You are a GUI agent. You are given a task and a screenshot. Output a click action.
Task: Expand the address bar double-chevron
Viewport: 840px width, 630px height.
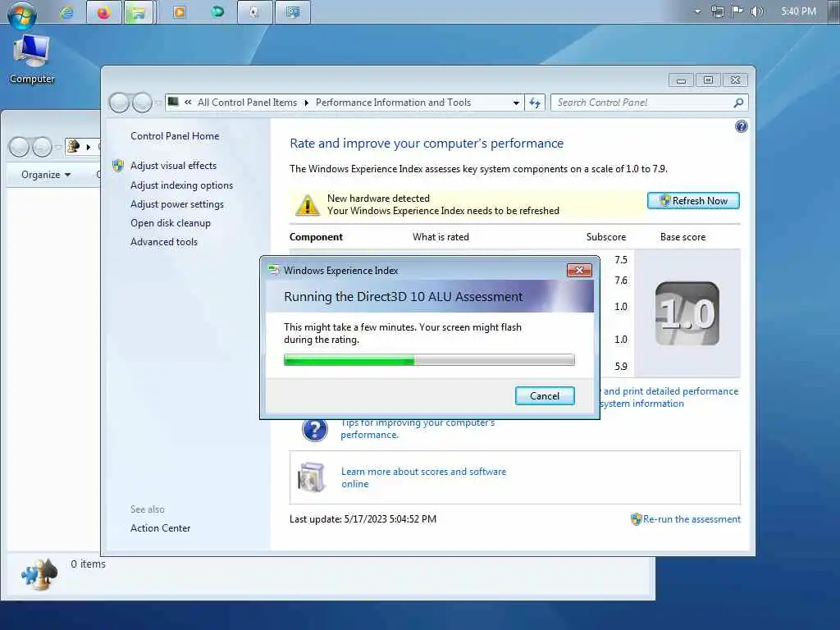tap(188, 102)
